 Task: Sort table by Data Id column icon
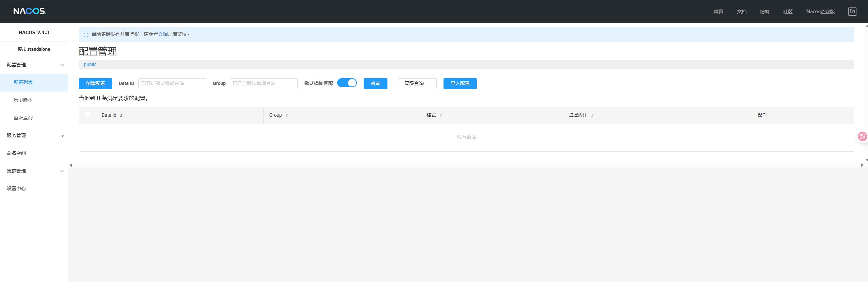tap(121, 115)
